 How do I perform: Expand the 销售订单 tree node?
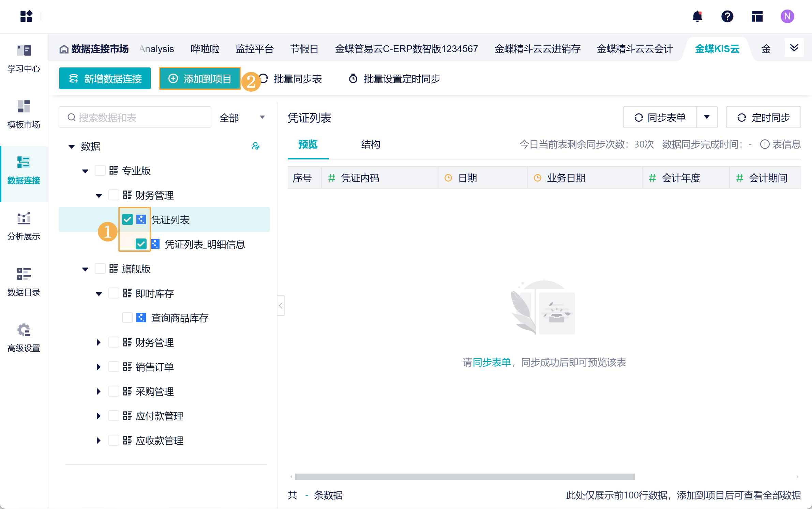(99, 367)
